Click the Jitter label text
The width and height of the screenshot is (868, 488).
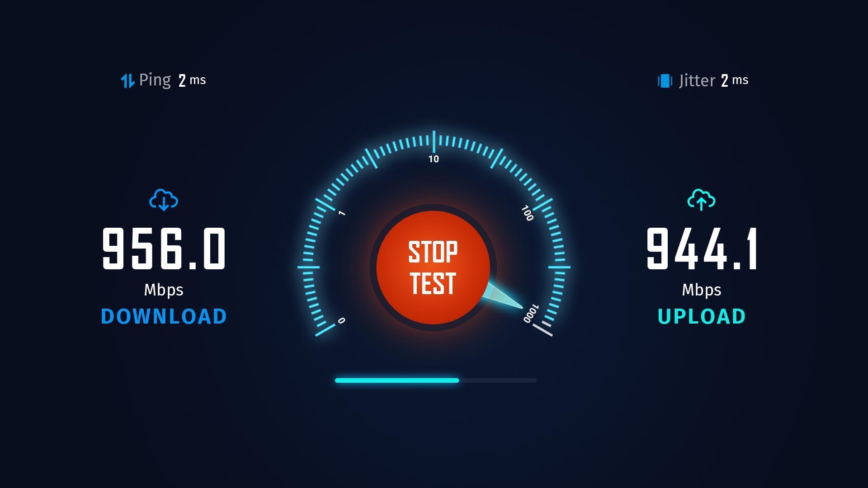coord(697,80)
